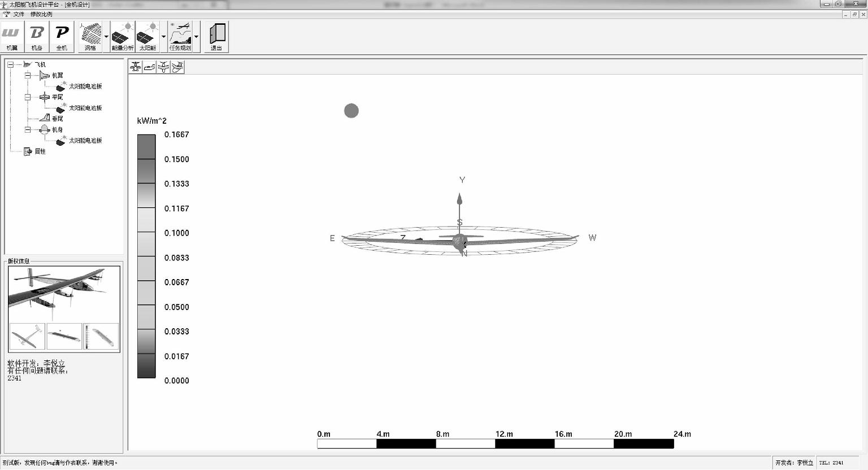The image size is (868, 470).
Task: Click the kW/m^2 color legend bar
Action: point(146,256)
